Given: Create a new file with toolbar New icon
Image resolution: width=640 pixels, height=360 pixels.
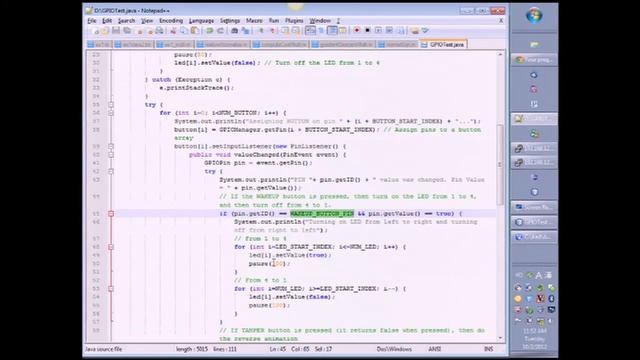Looking at the screenshot, I should (96, 31).
